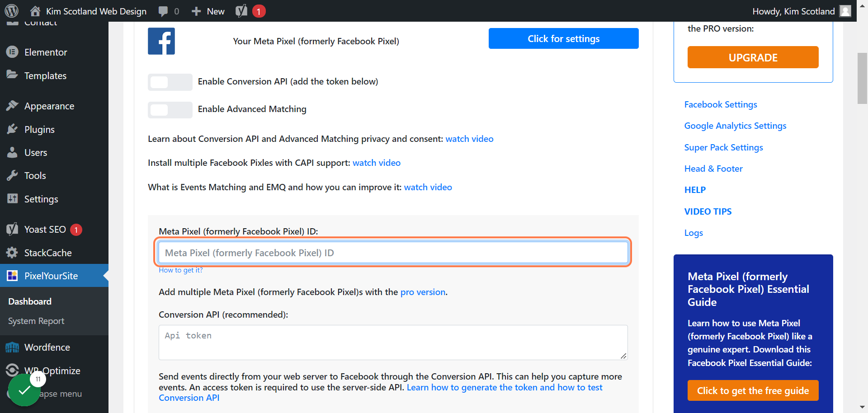This screenshot has width=868, height=413.
Task: Click the Click for settings button
Action: click(563, 38)
